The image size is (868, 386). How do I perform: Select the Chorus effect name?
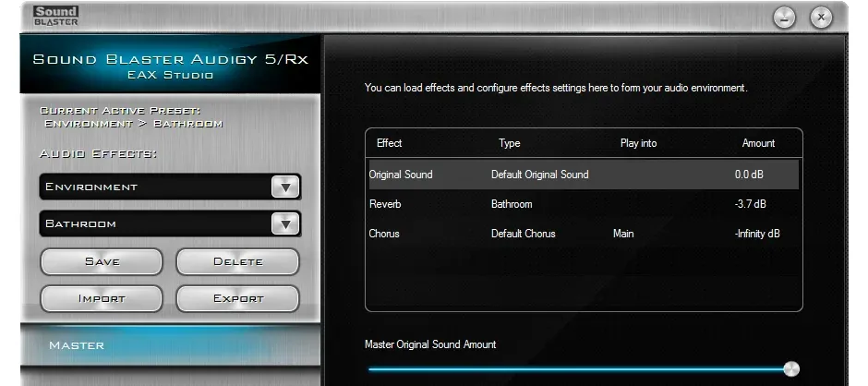pyautogui.click(x=384, y=234)
